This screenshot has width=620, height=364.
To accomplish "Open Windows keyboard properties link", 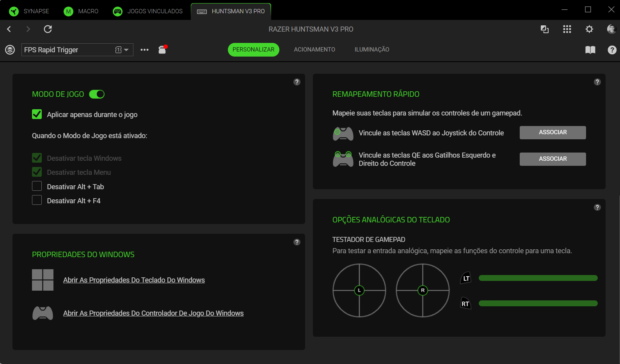I will (x=134, y=280).
